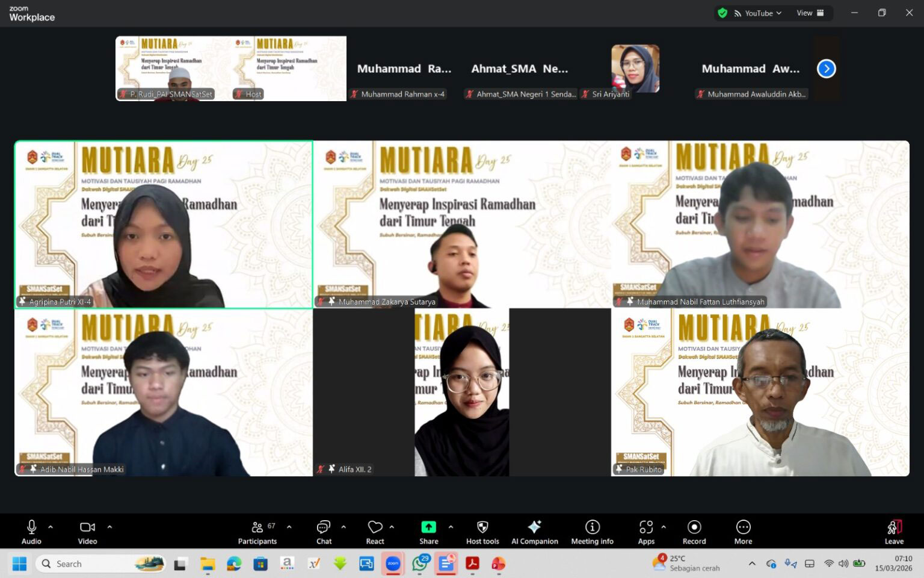Toggle the Video camera on or off
924x578 pixels.
[x=87, y=532]
